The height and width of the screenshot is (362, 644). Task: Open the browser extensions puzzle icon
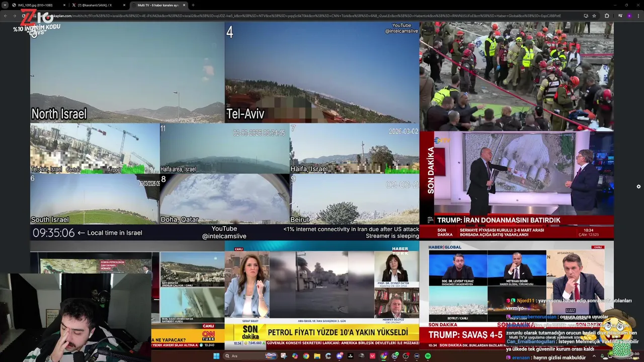pos(607,16)
